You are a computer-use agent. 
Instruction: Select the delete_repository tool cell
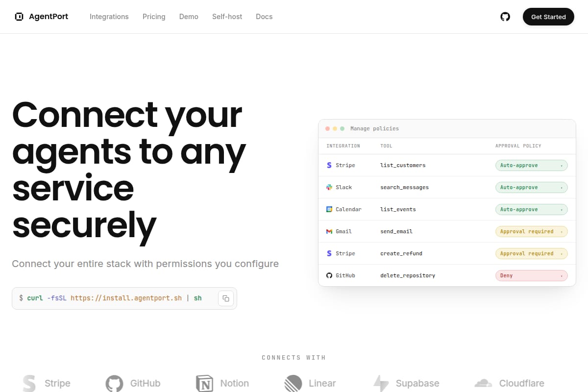408,275
